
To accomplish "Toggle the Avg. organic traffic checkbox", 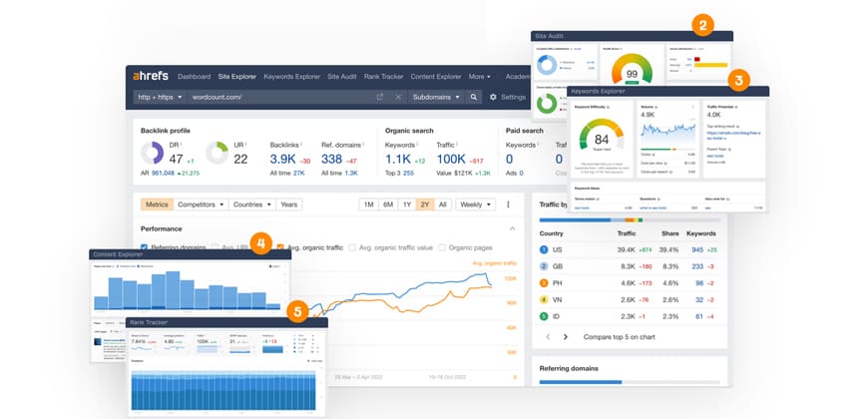I will pos(280,247).
